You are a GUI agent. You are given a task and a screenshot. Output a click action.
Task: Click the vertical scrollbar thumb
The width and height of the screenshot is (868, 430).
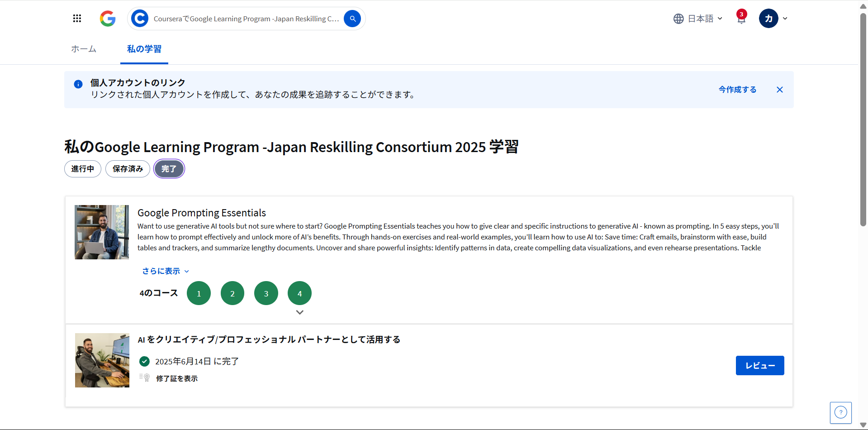(863, 119)
